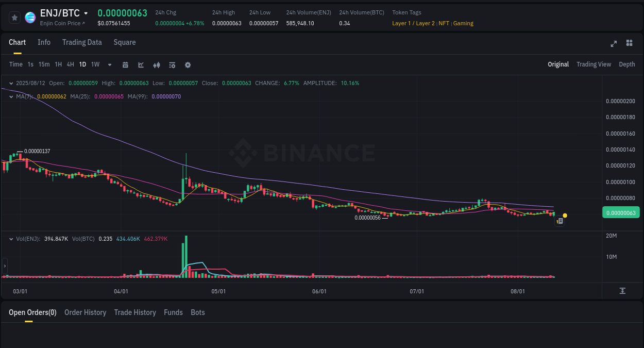The image size is (644, 348).
Task: Click the line chart style icon
Action: click(x=141, y=64)
